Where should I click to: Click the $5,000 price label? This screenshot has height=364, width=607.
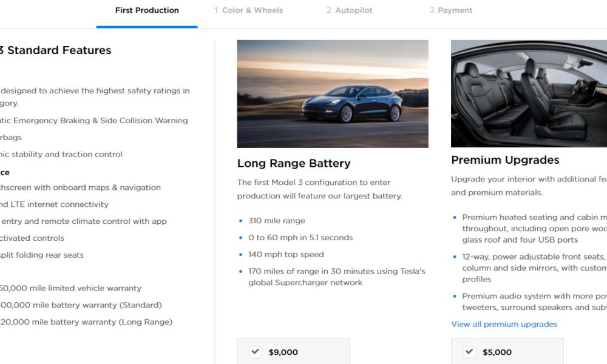coord(497,352)
